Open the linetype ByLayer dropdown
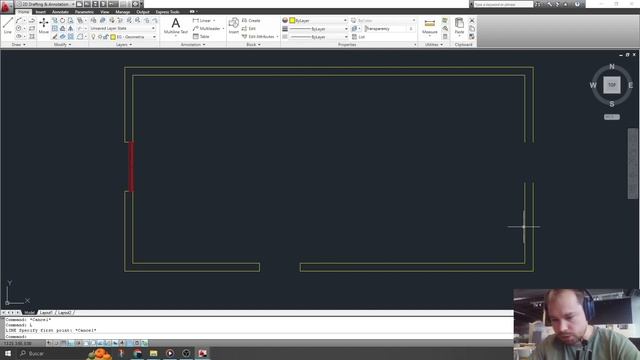 tap(318, 37)
